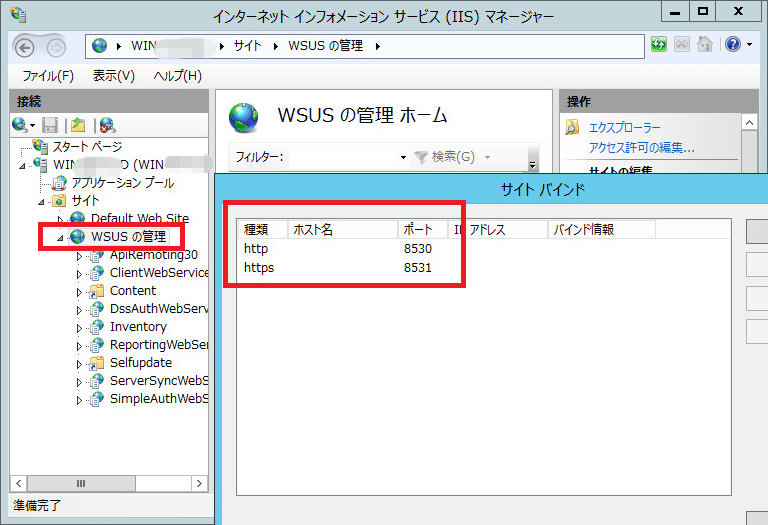Click the バインド情報 column header
Viewport: 768px width, 525px height.
click(601, 229)
